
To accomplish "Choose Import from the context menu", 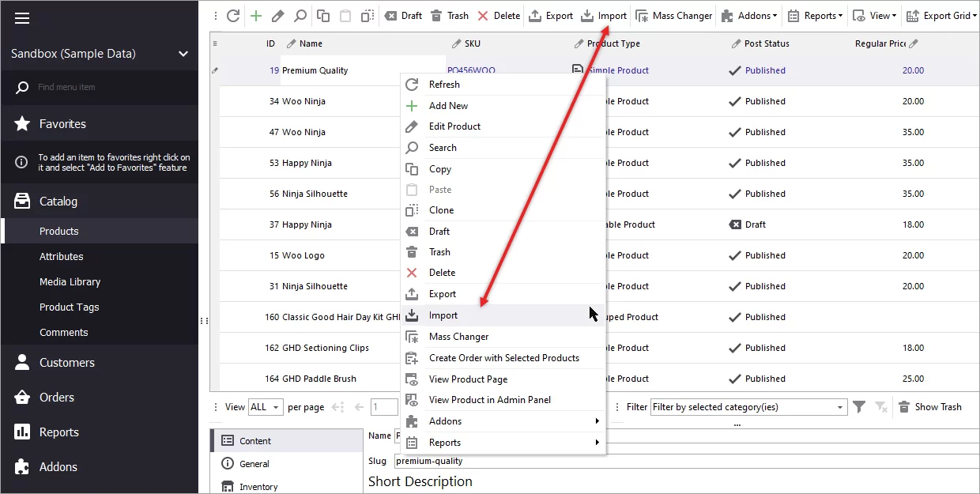I will coord(443,315).
